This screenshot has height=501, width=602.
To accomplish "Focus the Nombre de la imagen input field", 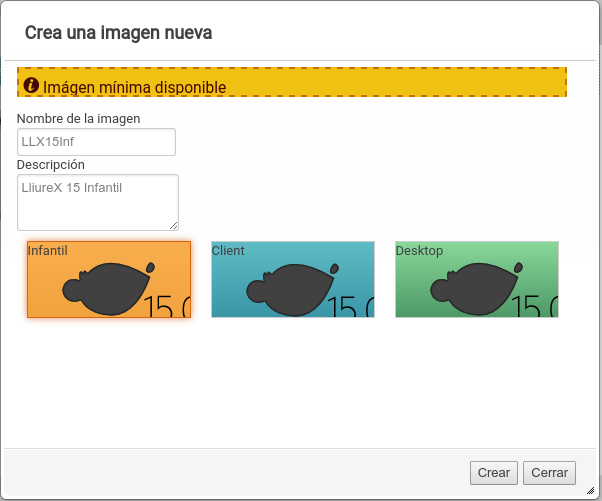I will [x=96, y=142].
